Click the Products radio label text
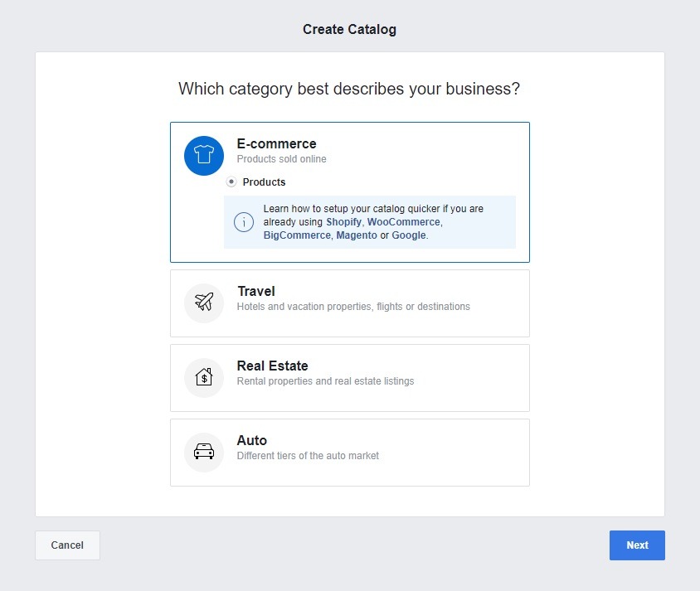The height and width of the screenshot is (591, 700). point(264,182)
